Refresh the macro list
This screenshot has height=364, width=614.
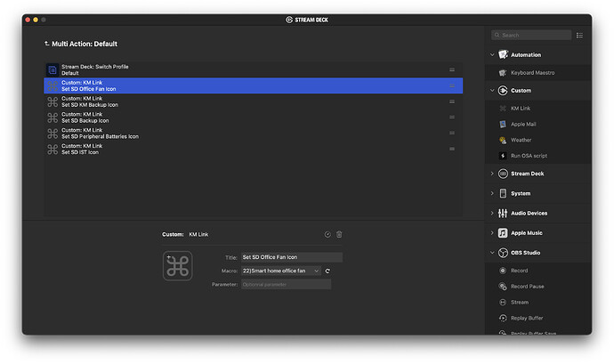click(x=327, y=271)
